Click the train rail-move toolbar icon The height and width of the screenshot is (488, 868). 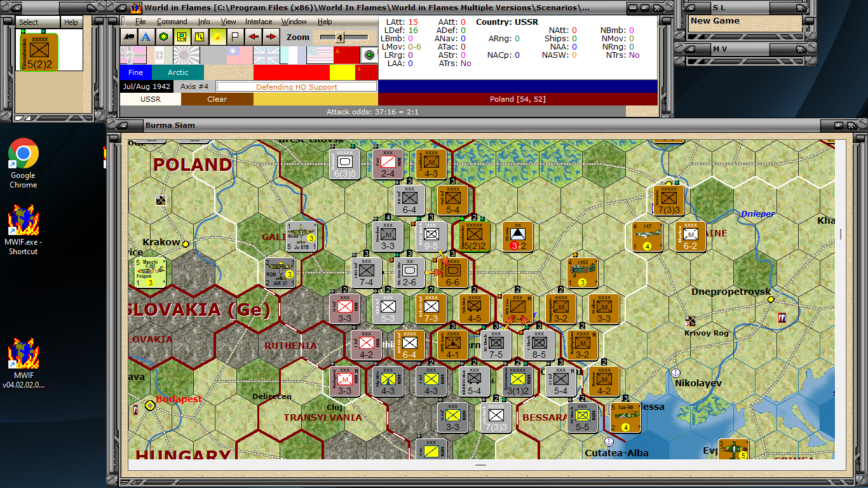tap(130, 37)
